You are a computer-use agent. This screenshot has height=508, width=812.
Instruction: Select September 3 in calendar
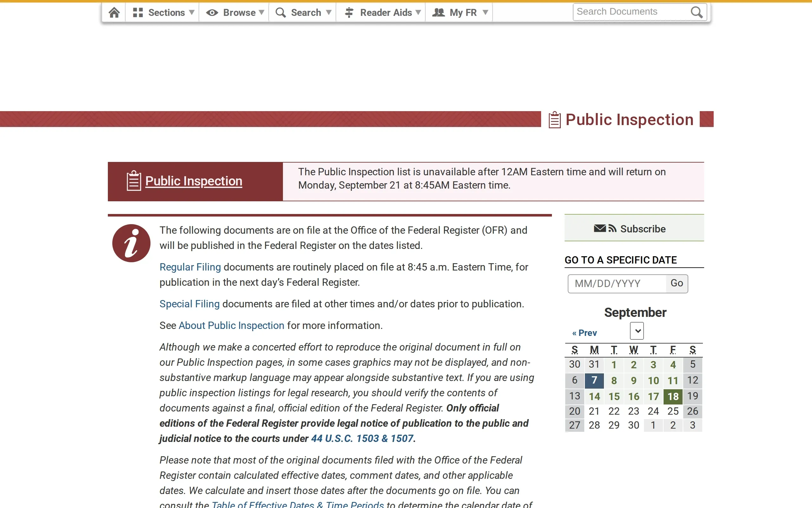653,365
